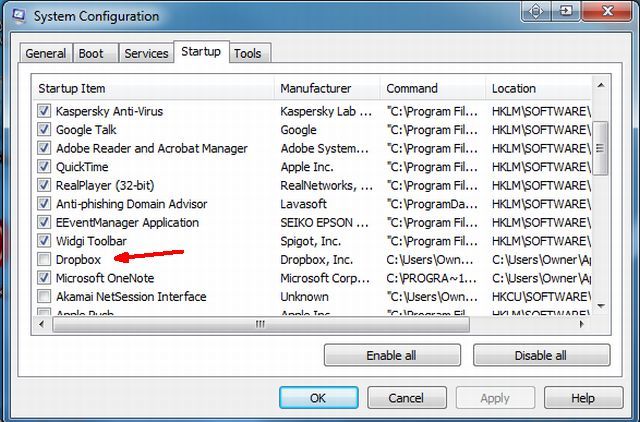
Task: Sort by Location column header
Action: (x=539, y=88)
